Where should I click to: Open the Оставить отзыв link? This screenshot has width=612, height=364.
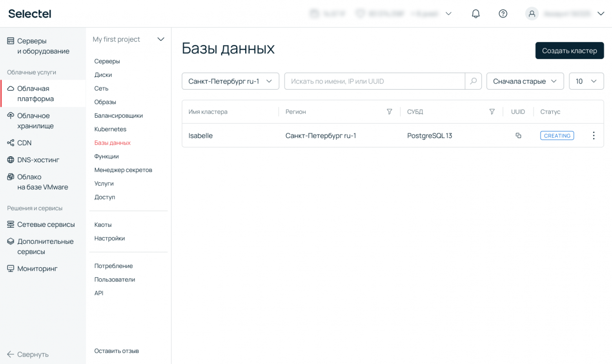click(117, 351)
